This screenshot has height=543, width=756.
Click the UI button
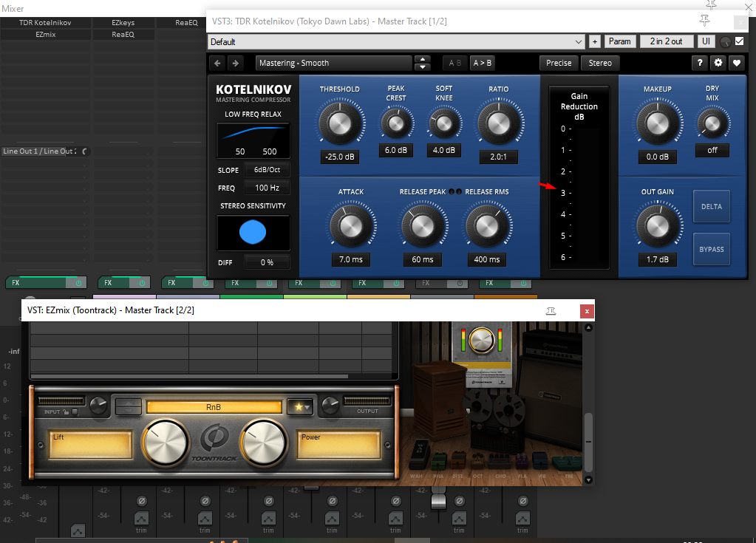click(x=706, y=41)
